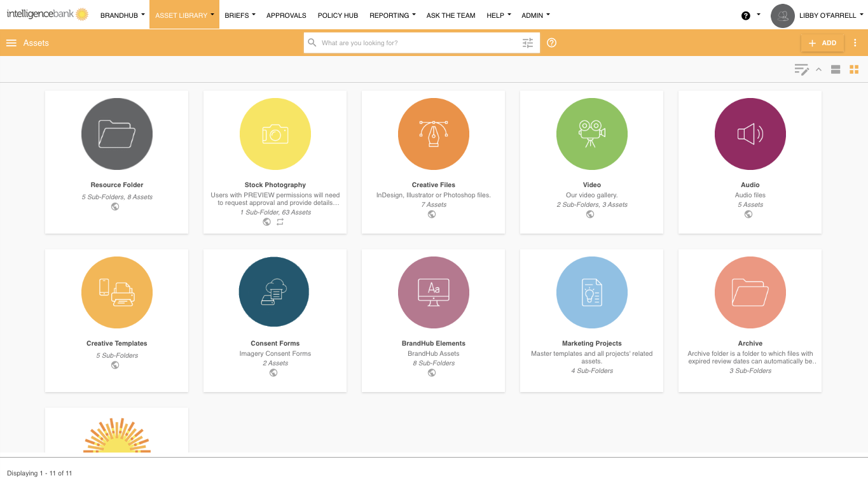Image resolution: width=868 pixels, height=478 pixels.
Task: Click '2 Sub-Folders, 3 Assets' text
Action: [592, 205]
